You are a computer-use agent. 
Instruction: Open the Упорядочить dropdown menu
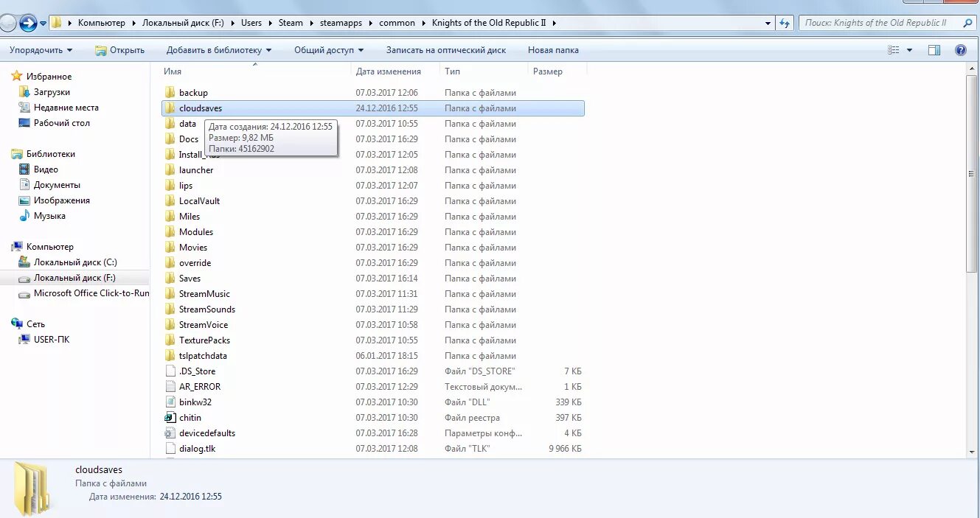pos(41,50)
